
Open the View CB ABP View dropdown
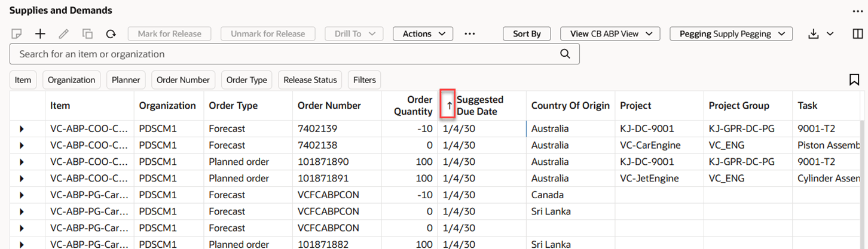(610, 34)
